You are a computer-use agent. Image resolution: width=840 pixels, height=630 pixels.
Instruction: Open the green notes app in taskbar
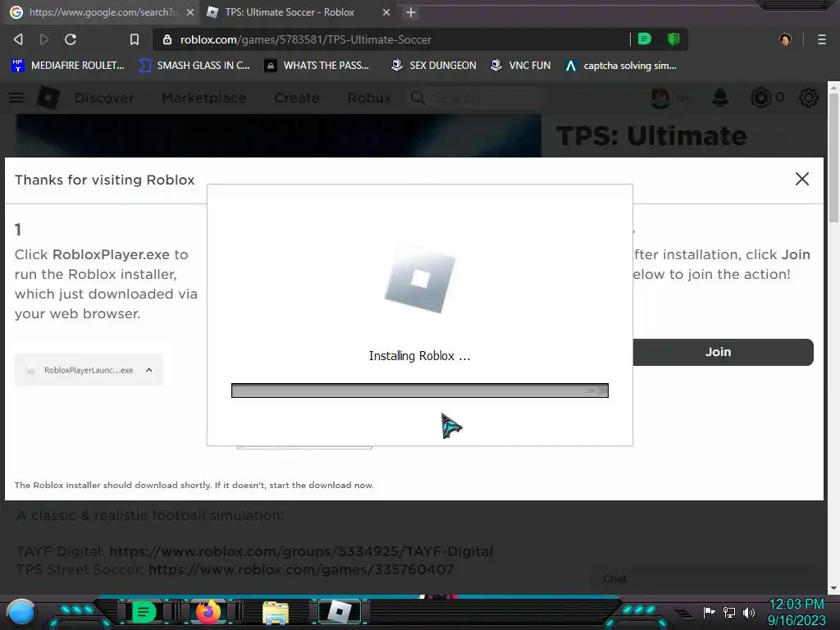[143, 612]
